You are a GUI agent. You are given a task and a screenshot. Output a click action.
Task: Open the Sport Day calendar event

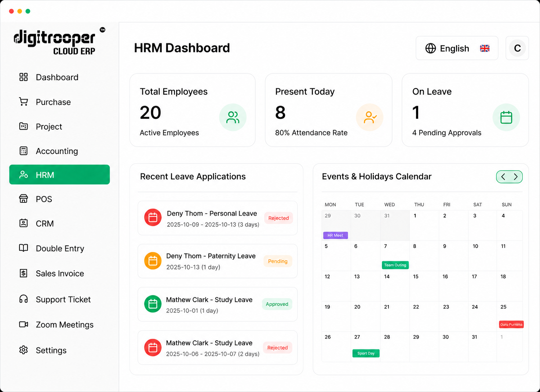point(366,353)
